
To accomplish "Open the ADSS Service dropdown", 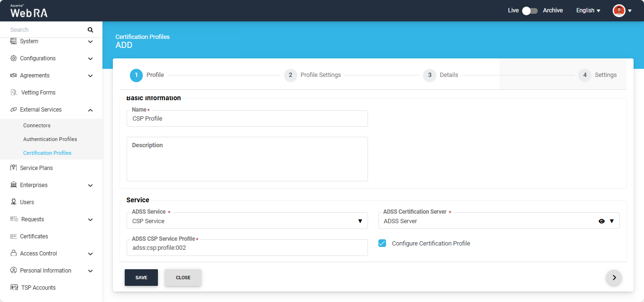I will point(247,221).
